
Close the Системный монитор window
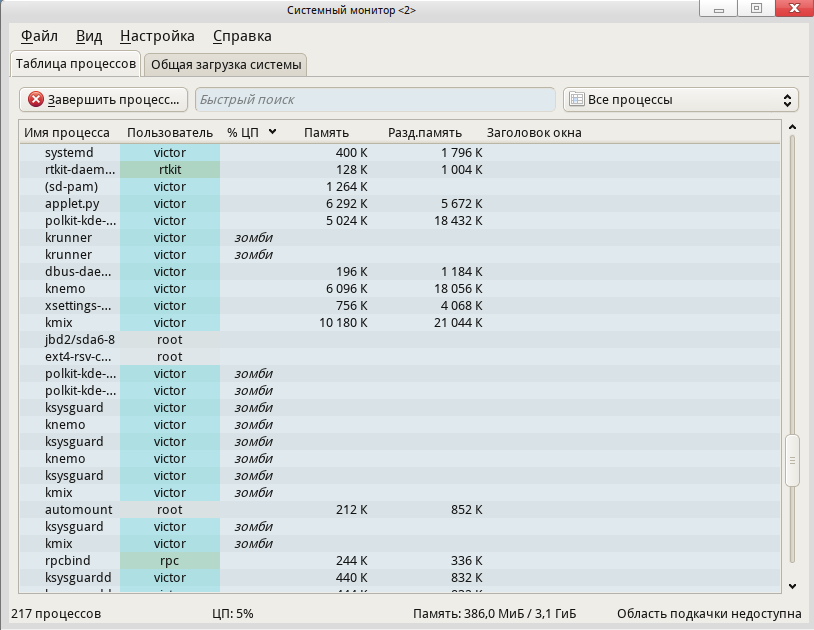[x=793, y=9]
